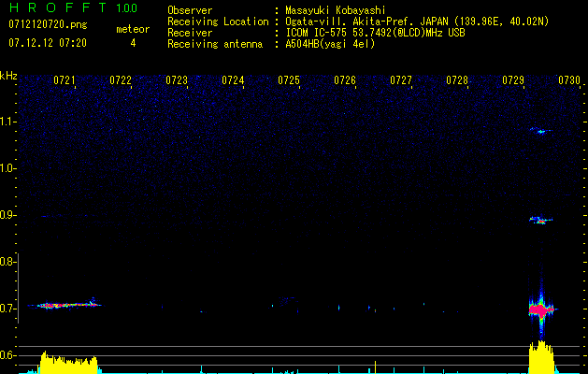Click the yellow signal-level block below 0721
588x374 pixels.
68,364
